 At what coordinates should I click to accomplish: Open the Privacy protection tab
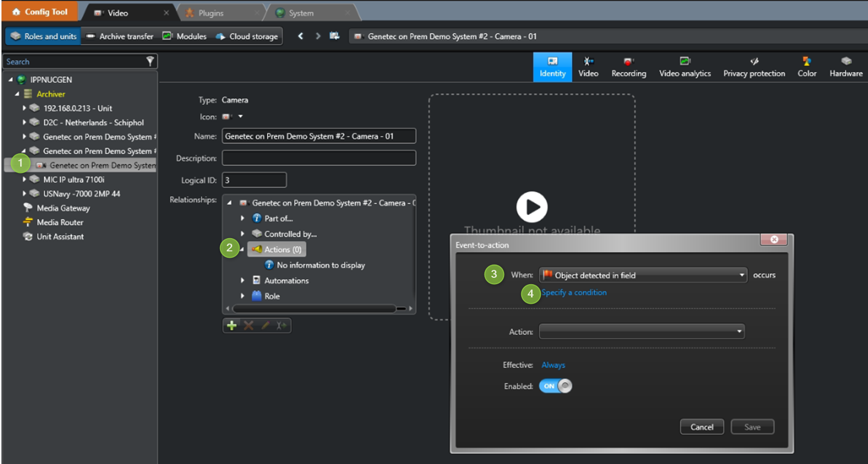754,67
